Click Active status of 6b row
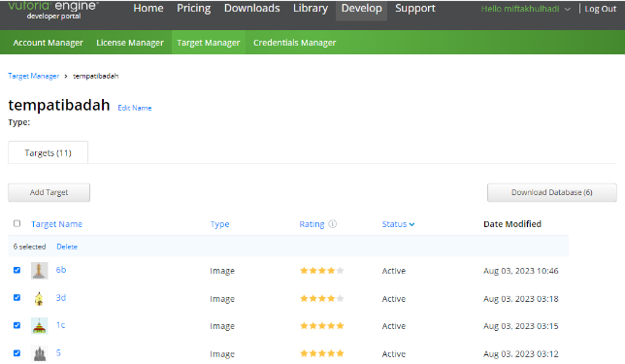The image size is (625, 364). (394, 271)
